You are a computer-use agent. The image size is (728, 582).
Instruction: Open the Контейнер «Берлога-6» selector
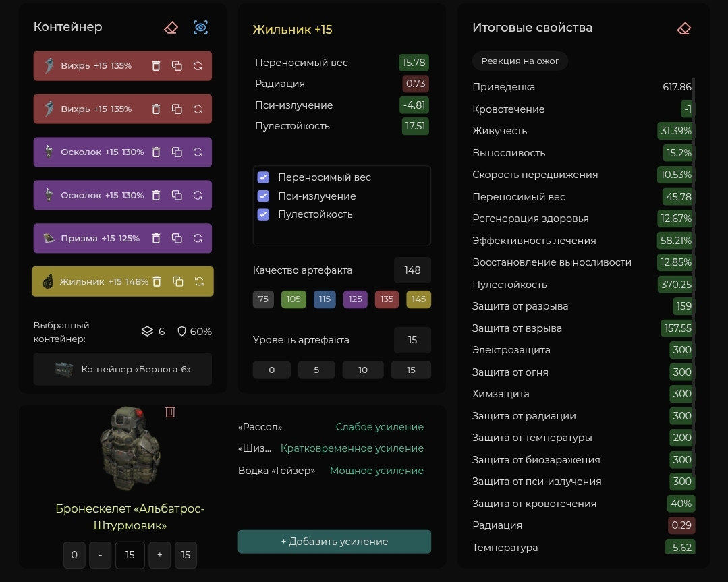pos(123,370)
